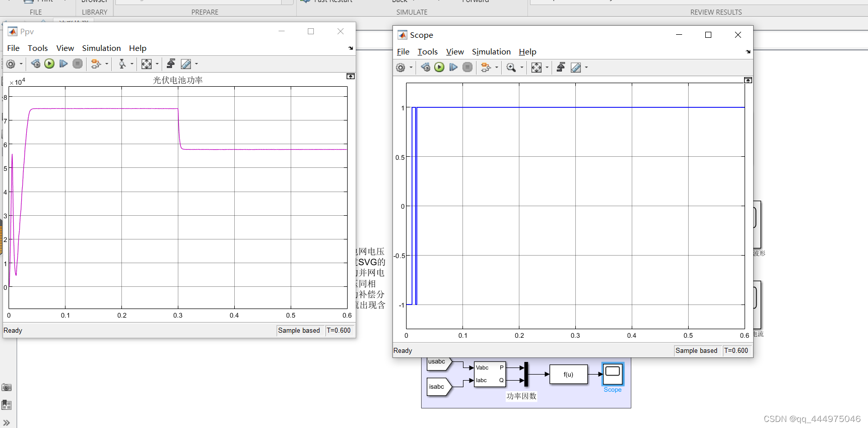
Task: Open Help menu in Scope window
Action: 527,51
